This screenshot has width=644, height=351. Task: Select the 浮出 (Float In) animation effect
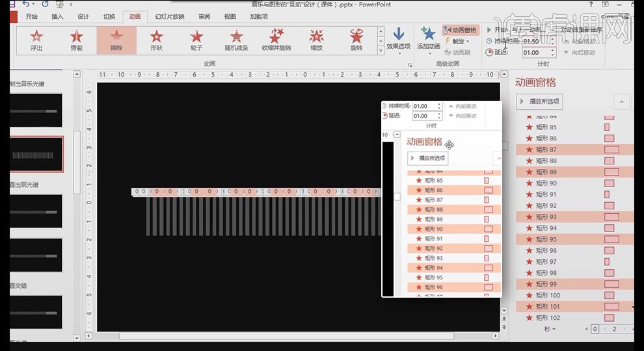pos(36,40)
